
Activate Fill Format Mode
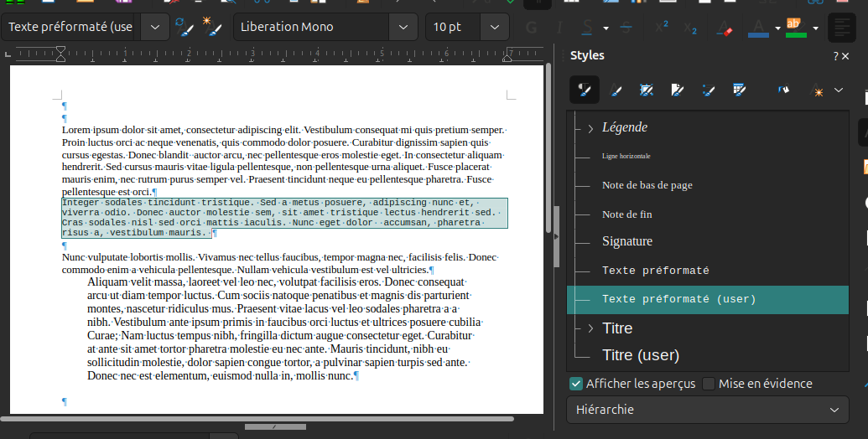point(784,90)
